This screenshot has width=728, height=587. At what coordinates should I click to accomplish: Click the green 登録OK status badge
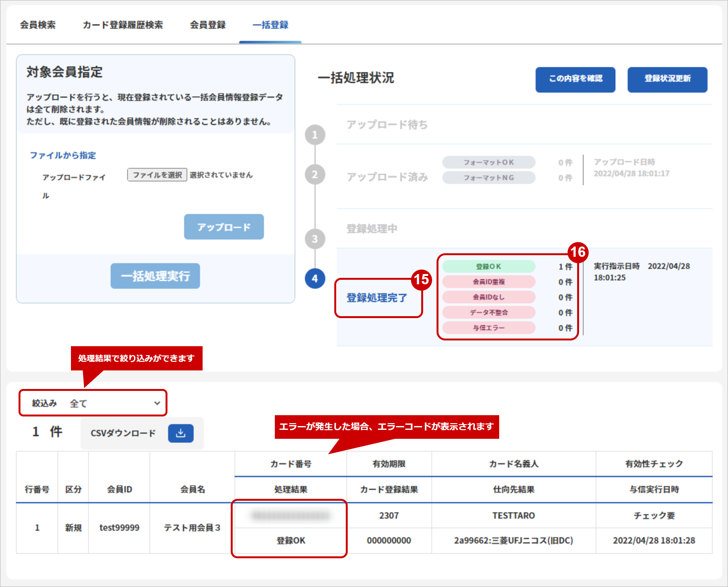point(489,266)
